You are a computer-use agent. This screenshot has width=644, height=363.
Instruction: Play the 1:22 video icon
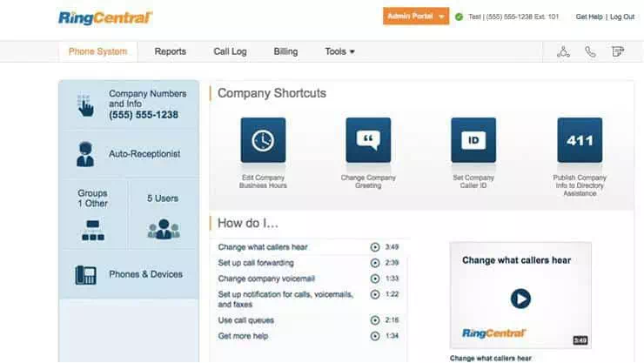point(374,294)
